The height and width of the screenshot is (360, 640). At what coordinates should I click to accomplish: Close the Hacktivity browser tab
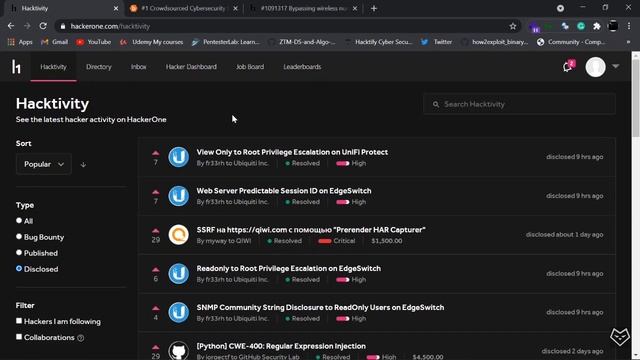coord(116,8)
